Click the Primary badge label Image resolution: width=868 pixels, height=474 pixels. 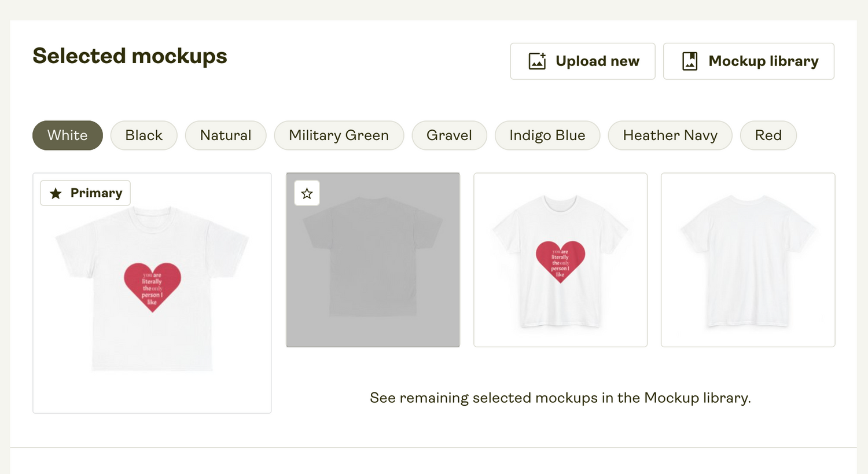pos(96,193)
